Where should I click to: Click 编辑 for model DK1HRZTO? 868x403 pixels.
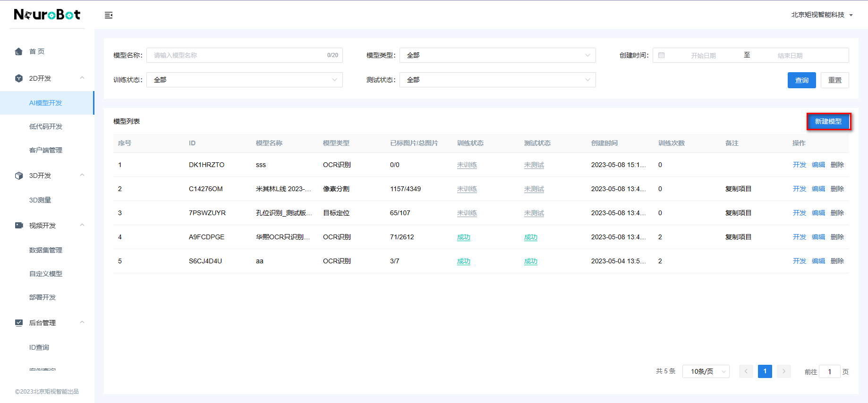coord(818,165)
